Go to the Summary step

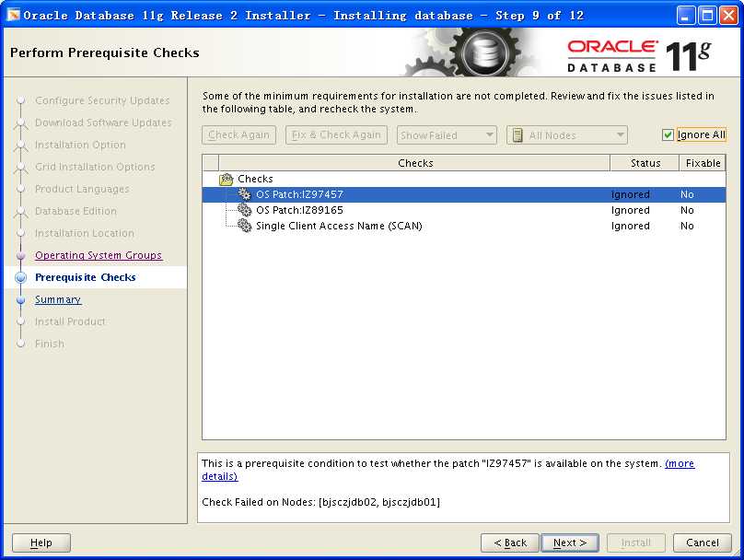coord(58,300)
